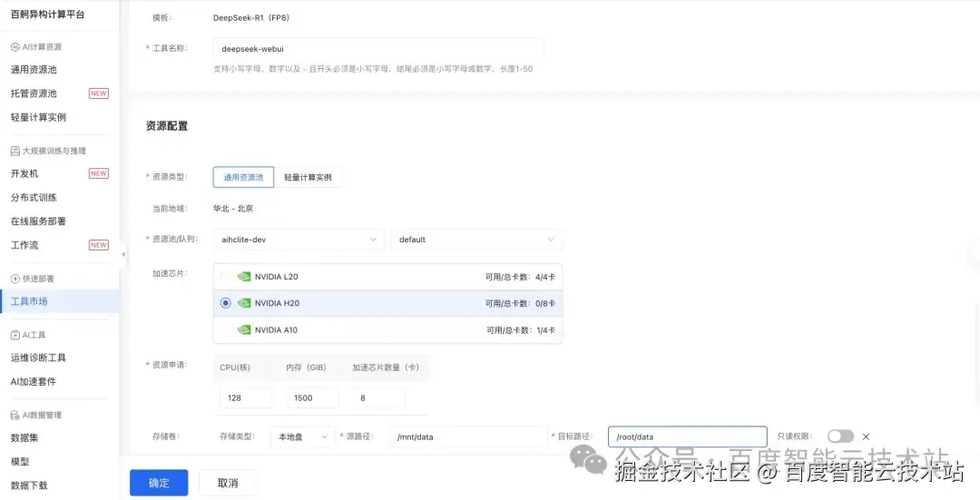Viewport: 980px width, 500px height.
Task: Open 数据下载 in sidebar
Action: (x=29, y=485)
